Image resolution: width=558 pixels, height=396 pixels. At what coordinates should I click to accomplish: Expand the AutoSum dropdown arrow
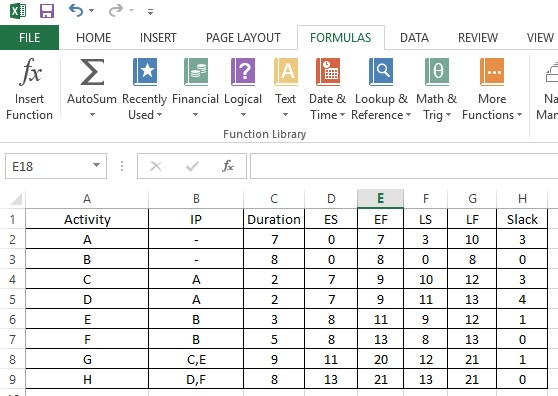[x=92, y=115]
